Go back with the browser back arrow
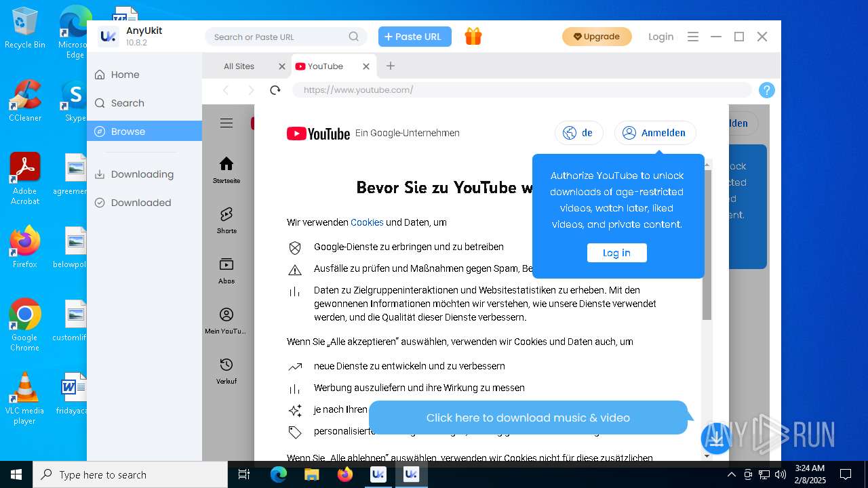This screenshot has height=488, width=868. pos(226,90)
